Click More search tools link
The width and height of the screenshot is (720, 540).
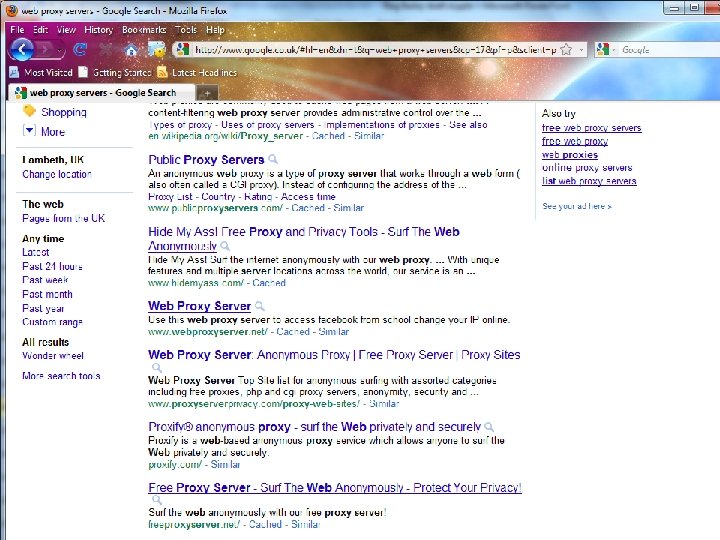tap(61, 376)
